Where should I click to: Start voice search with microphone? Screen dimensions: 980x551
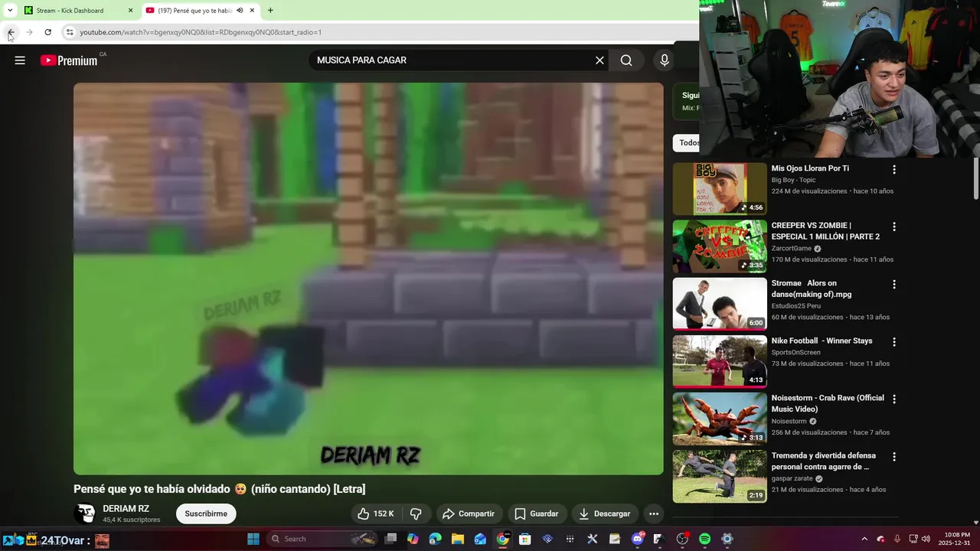click(x=664, y=60)
